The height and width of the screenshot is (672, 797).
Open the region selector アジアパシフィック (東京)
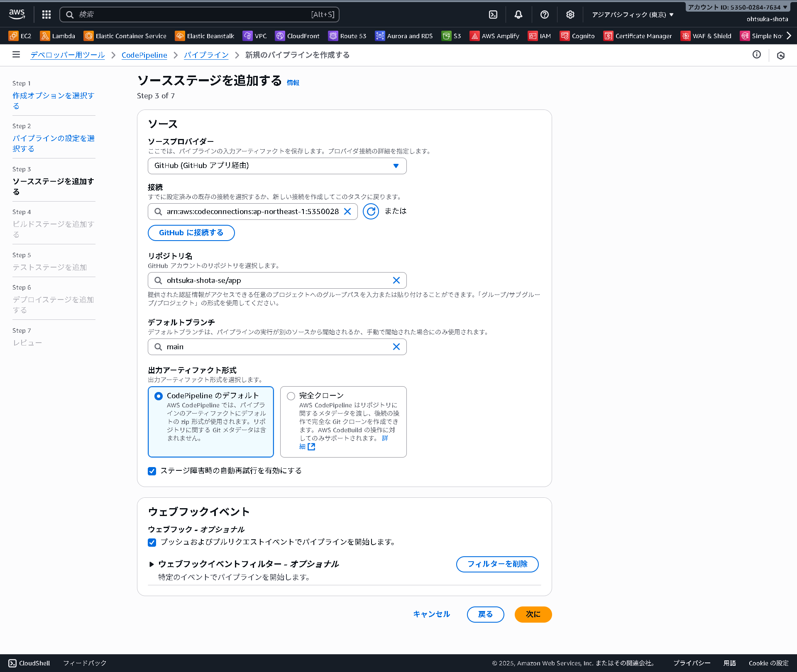[x=633, y=14]
